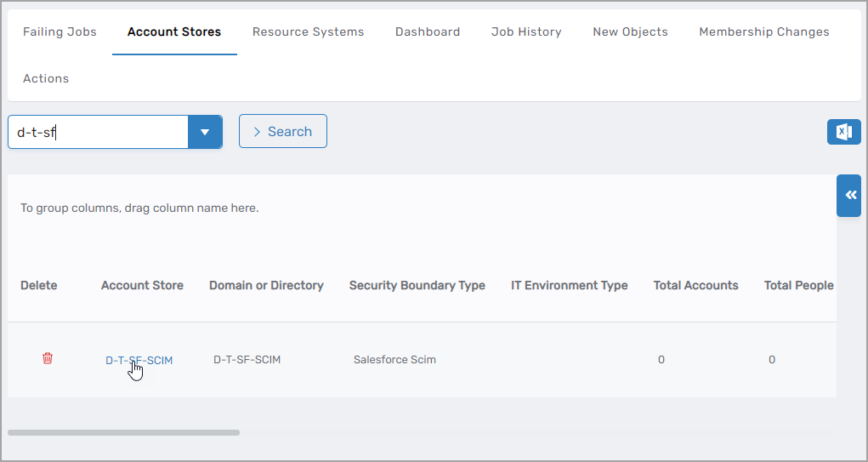Open the account store search dropdown arrow
This screenshot has width=868, height=462.
click(205, 133)
